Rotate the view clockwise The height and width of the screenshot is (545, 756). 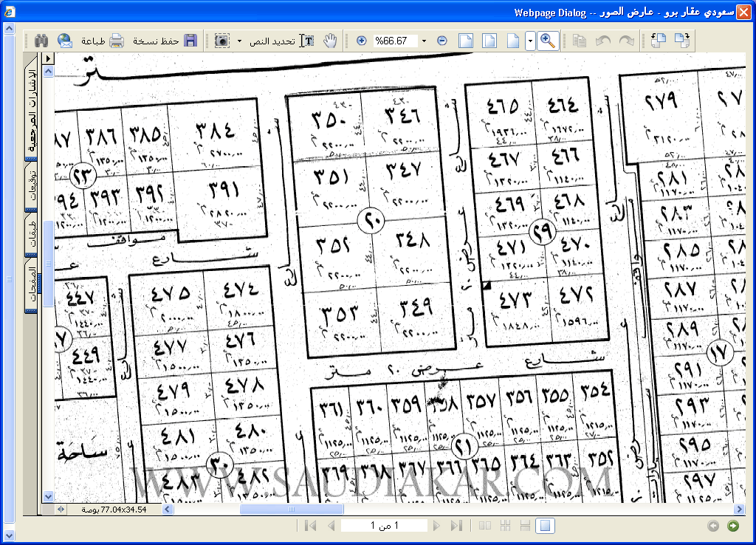coord(682,41)
